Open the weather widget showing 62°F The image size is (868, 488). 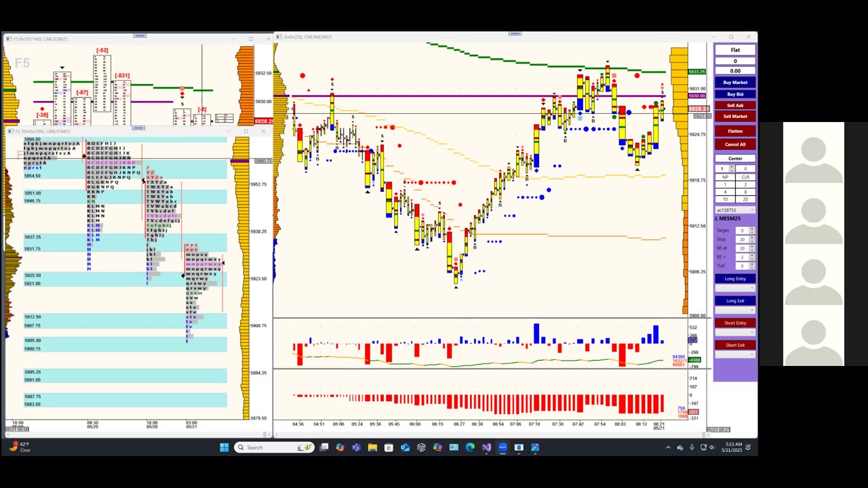pos(20,447)
